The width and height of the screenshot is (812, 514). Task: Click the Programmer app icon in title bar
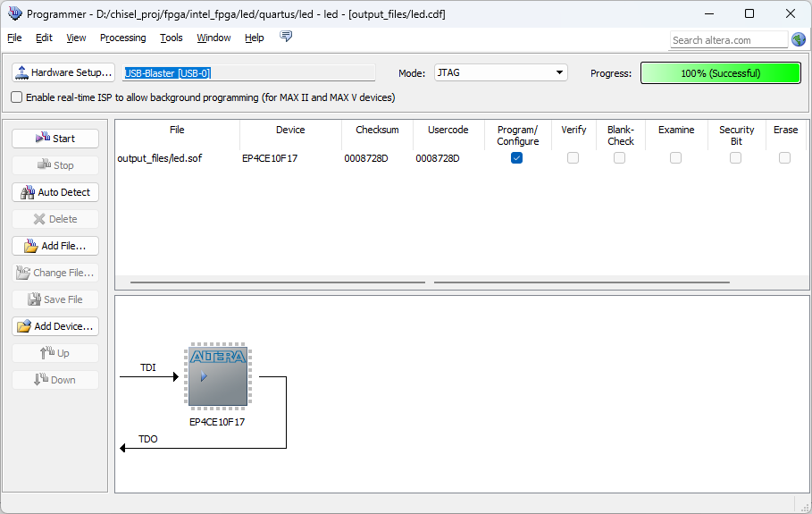(x=15, y=13)
